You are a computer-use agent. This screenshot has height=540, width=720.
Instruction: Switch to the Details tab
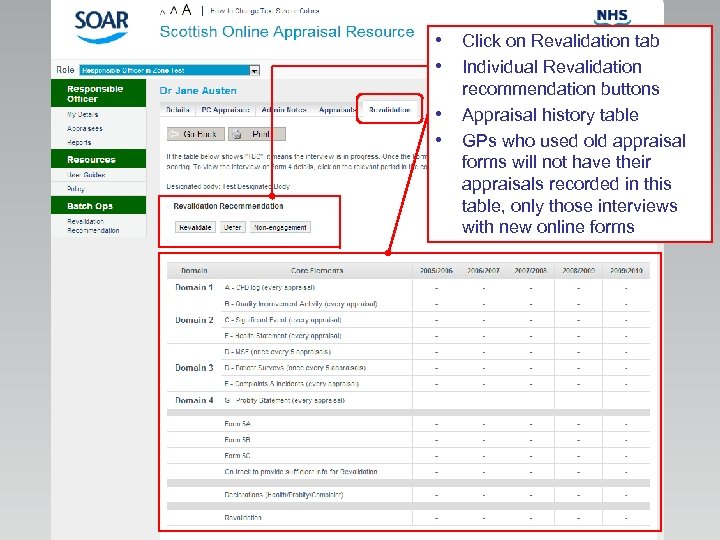click(x=178, y=110)
